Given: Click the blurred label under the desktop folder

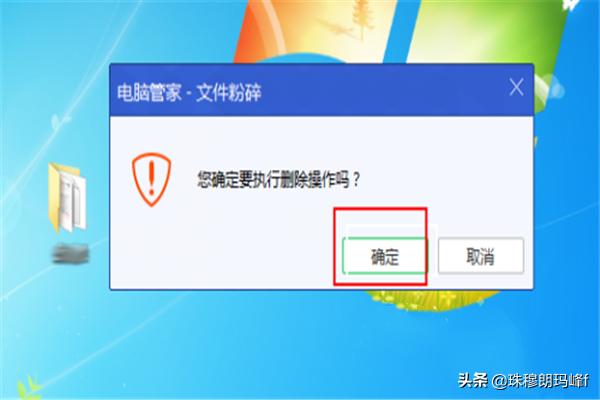Looking at the screenshot, I should point(70,253).
